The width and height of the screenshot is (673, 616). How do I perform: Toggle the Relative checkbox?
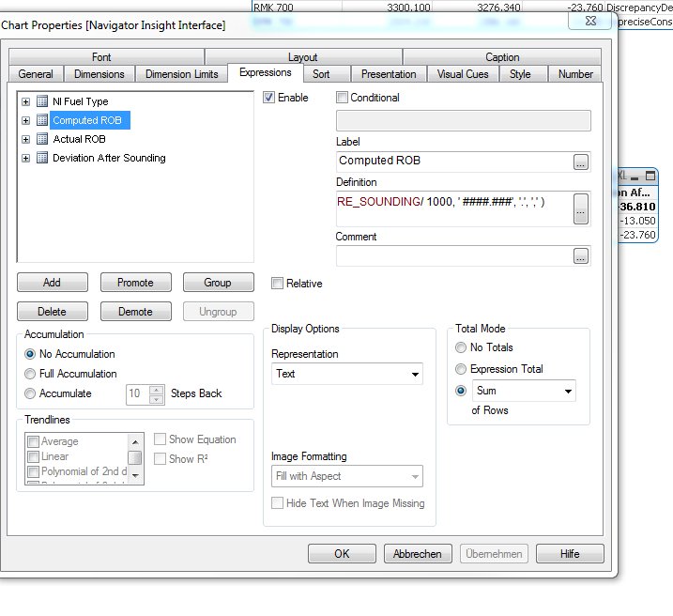[x=277, y=284]
